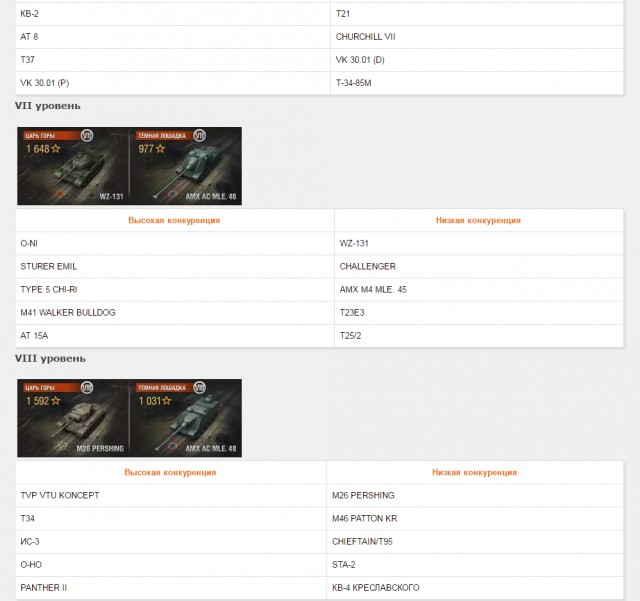Select the 'AT 15A' cell
The height and width of the screenshot is (601, 640).
tap(175, 336)
